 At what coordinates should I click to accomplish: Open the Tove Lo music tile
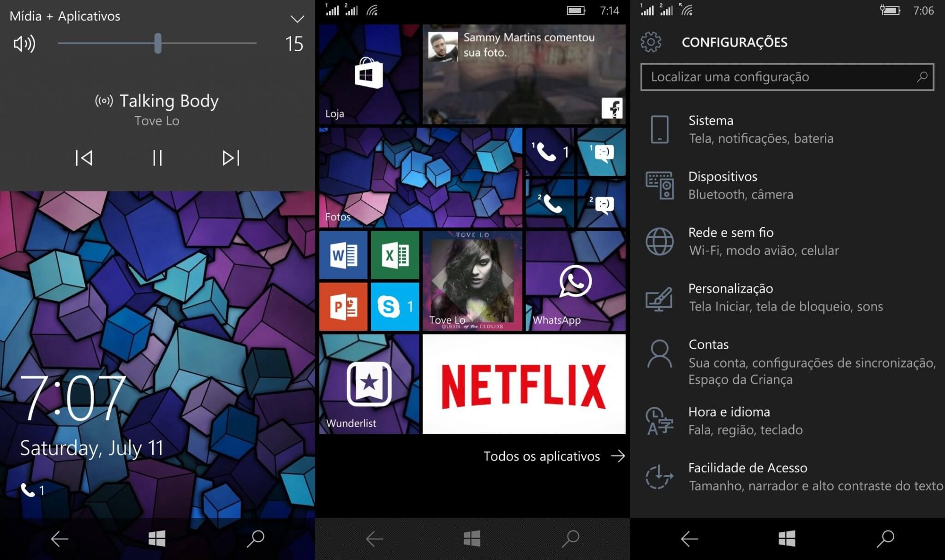coord(472,281)
